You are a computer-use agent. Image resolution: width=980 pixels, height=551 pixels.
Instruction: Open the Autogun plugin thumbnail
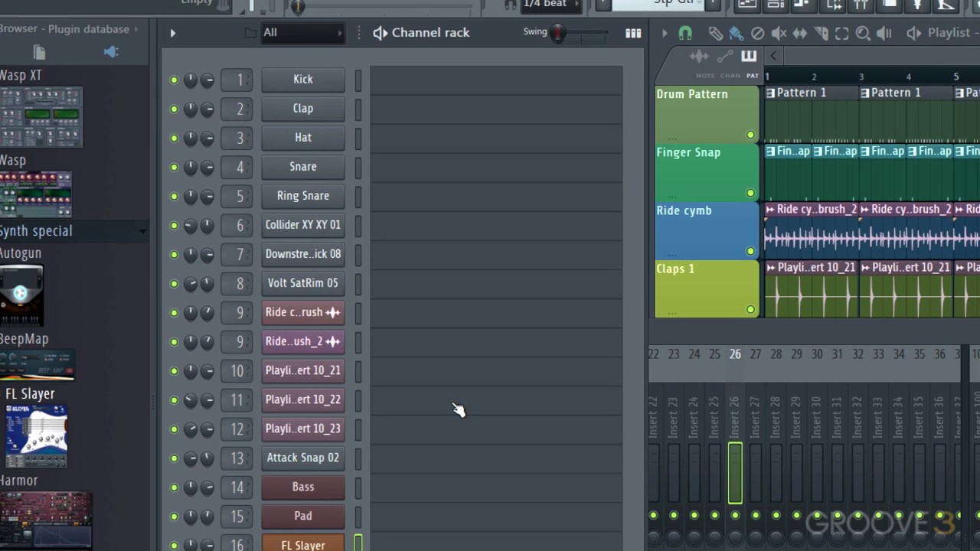pyautogui.click(x=21, y=295)
